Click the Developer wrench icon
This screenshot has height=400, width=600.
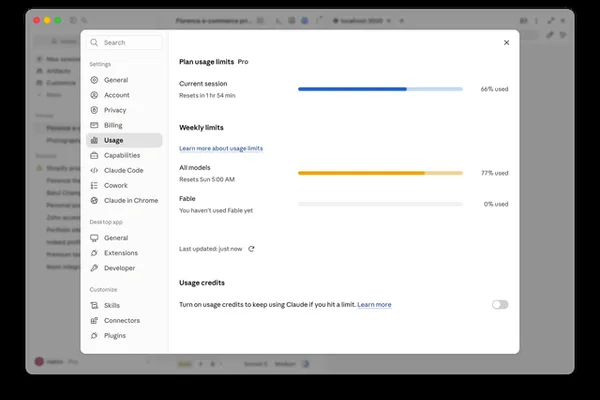[x=94, y=268]
